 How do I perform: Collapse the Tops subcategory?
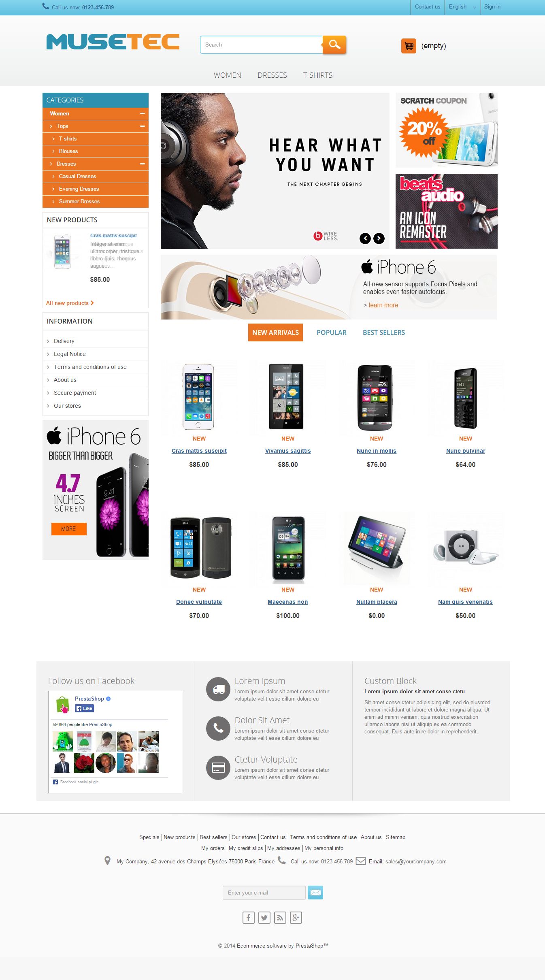(x=143, y=126)
